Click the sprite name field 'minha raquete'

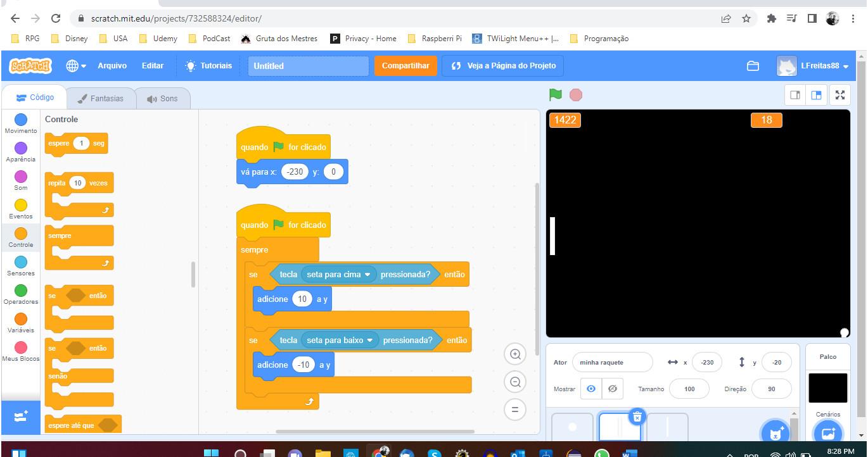click(x=612, y=363)
